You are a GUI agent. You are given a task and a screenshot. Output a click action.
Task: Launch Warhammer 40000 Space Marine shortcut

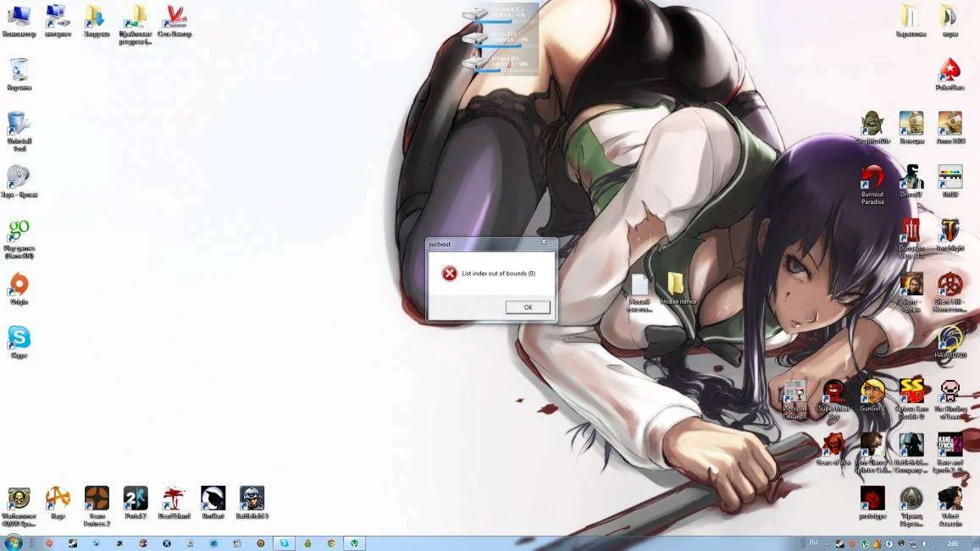point(19,506)
